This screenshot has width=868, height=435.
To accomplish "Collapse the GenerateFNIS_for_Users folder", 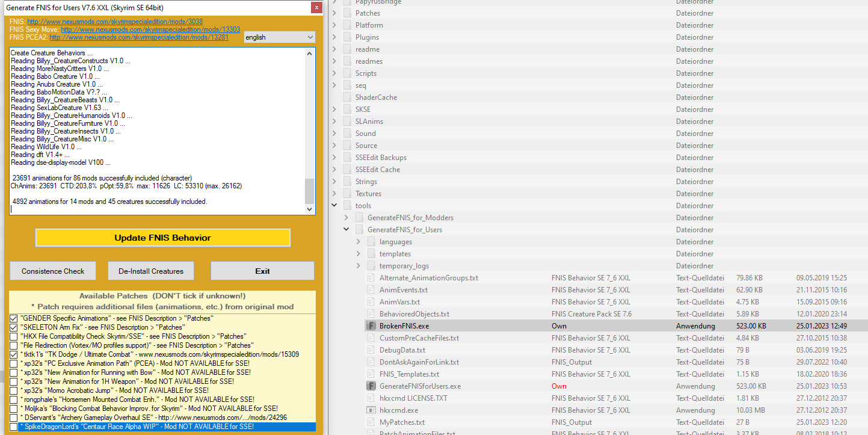I will (x=346, y=229).
